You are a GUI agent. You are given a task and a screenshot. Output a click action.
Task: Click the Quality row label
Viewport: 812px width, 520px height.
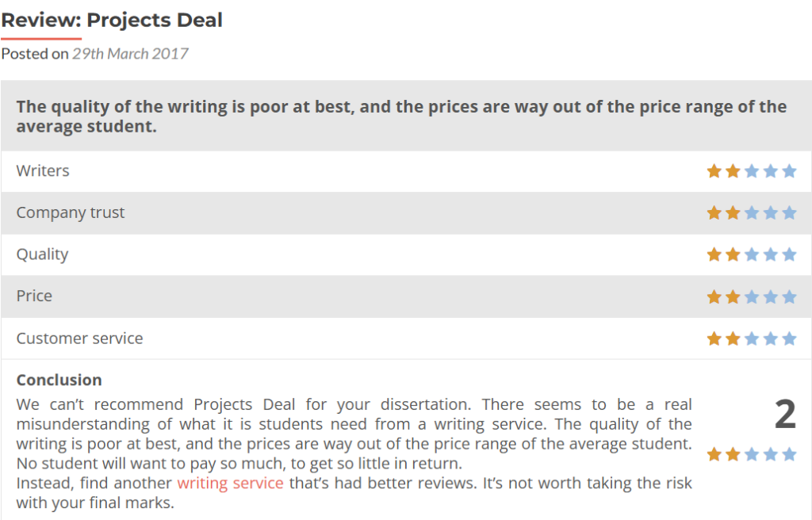coord(42,254)
